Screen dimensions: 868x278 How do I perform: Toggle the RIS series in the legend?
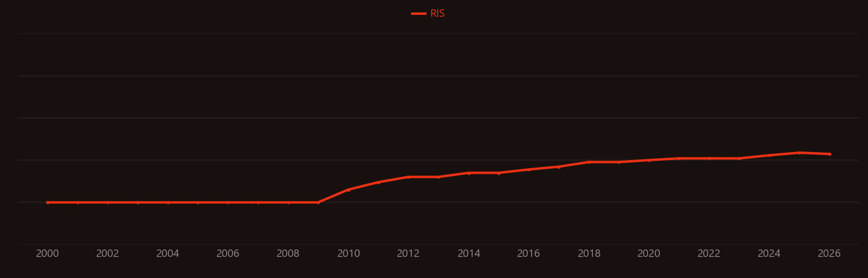tap(428, 14)
